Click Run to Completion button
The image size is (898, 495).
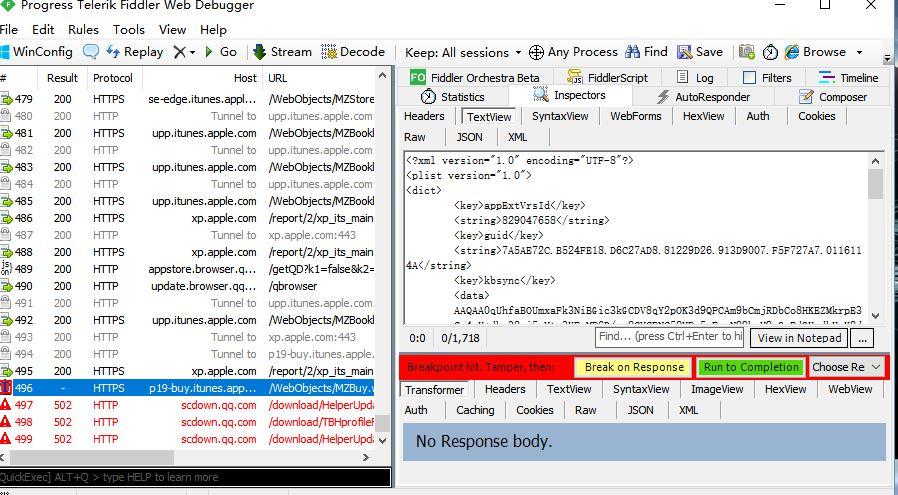(x=751, y=367)
